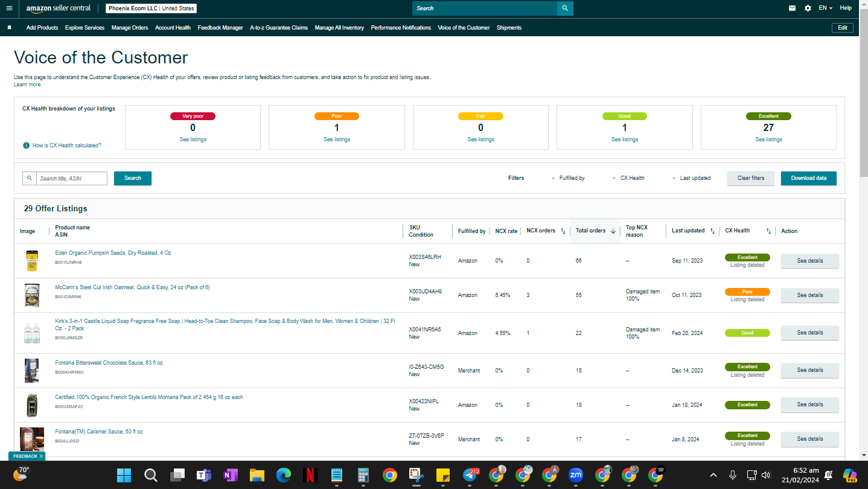Sort by Last updated arrows icon
This screenshot has width=868, height=489.
coord(712,231)
